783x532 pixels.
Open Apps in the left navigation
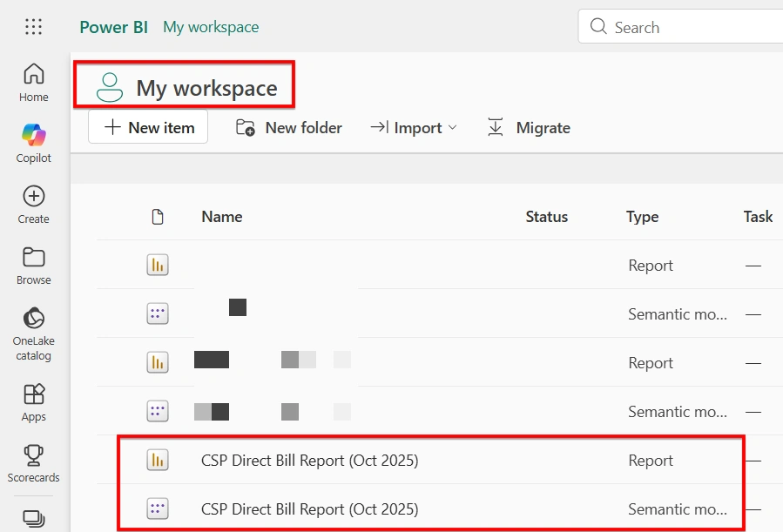click(x=33, y=403)
